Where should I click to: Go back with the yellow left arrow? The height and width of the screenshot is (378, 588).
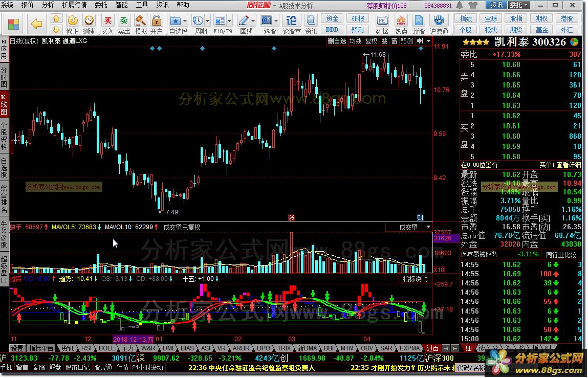point(37,24)
